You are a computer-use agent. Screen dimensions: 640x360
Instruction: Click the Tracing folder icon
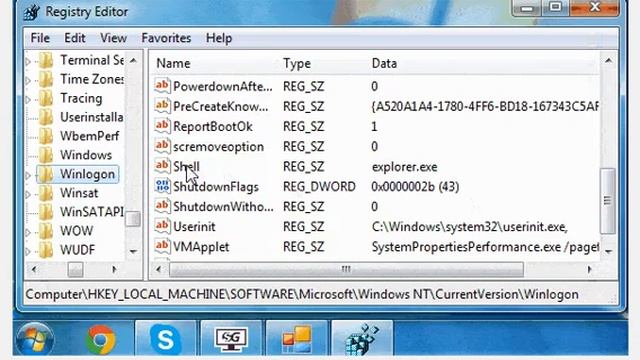coord(46,98)
